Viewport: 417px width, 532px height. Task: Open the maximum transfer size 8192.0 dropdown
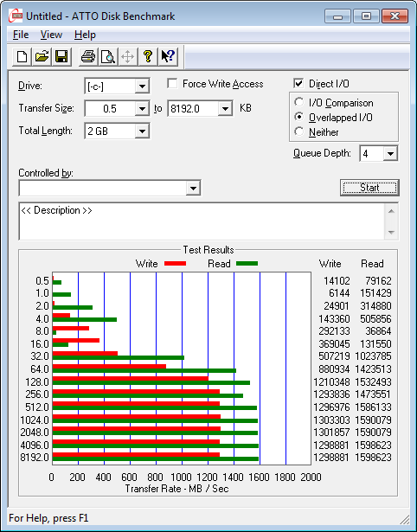coord(225,109)
